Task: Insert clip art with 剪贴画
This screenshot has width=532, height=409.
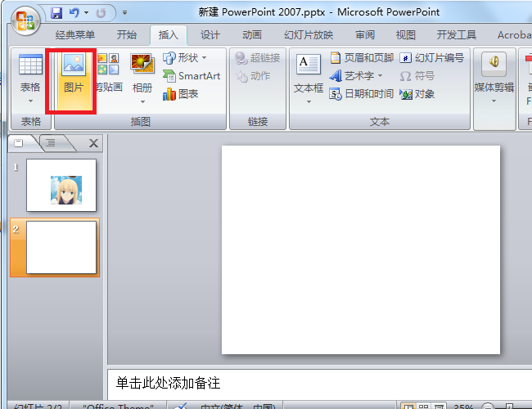Action: [x=109, y=74]
